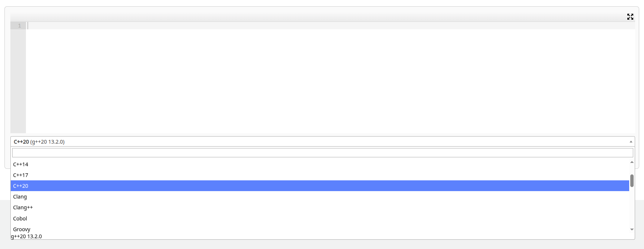Click the g++20 13.2.0 version text

[26, 236]
